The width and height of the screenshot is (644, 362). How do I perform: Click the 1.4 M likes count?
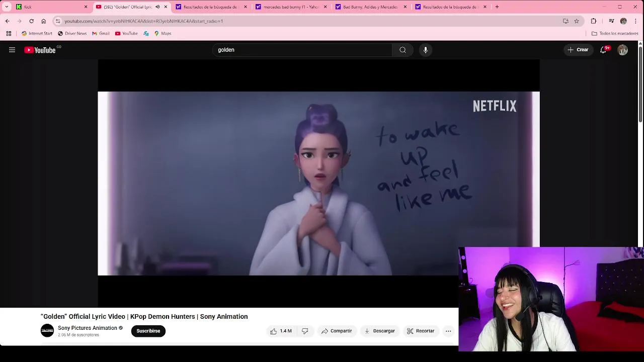(x=286, y=331)
